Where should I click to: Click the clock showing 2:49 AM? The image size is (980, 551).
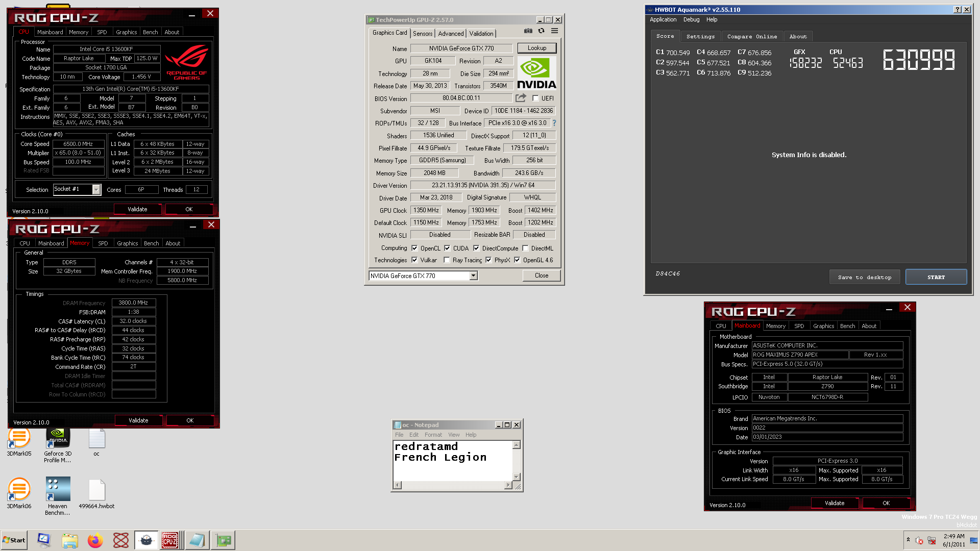click(x=954, y=536)
